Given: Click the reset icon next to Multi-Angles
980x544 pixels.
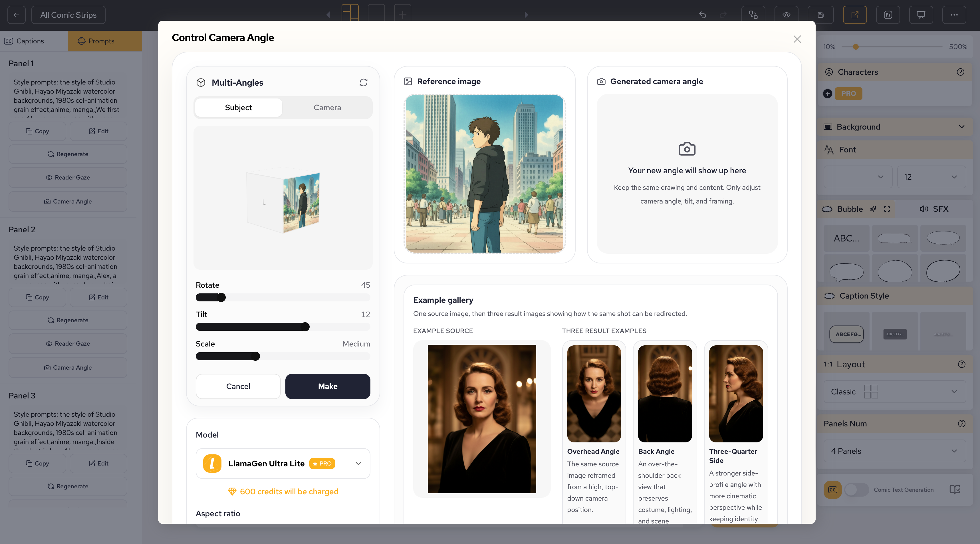Looking at the screenshot, I should [363, 82].
